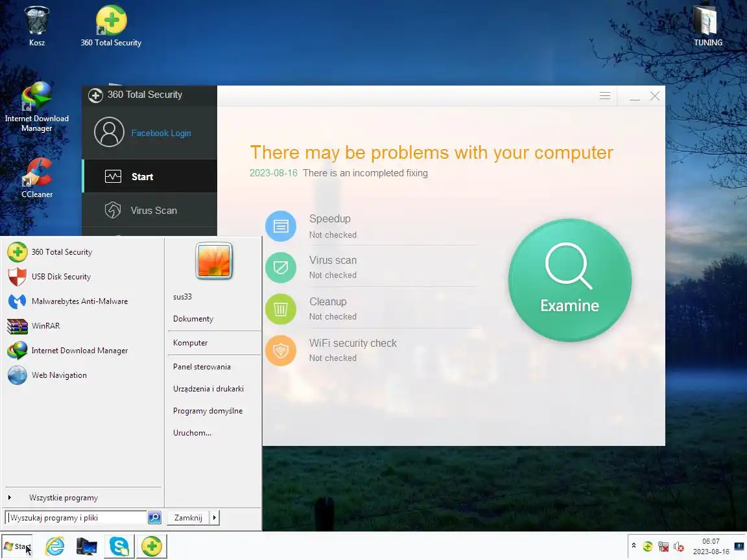Open the computer monitor icon in taskbar
The image size is (747, 560).
[87, 546]
